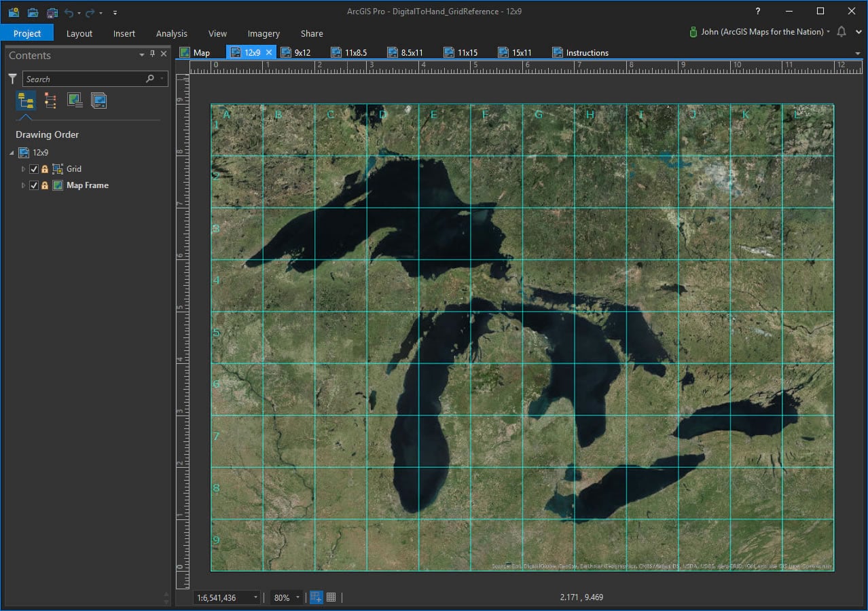Switch to the 11x15 layout tab
This screenshot has height=611, width=868.
coord(467,52)
